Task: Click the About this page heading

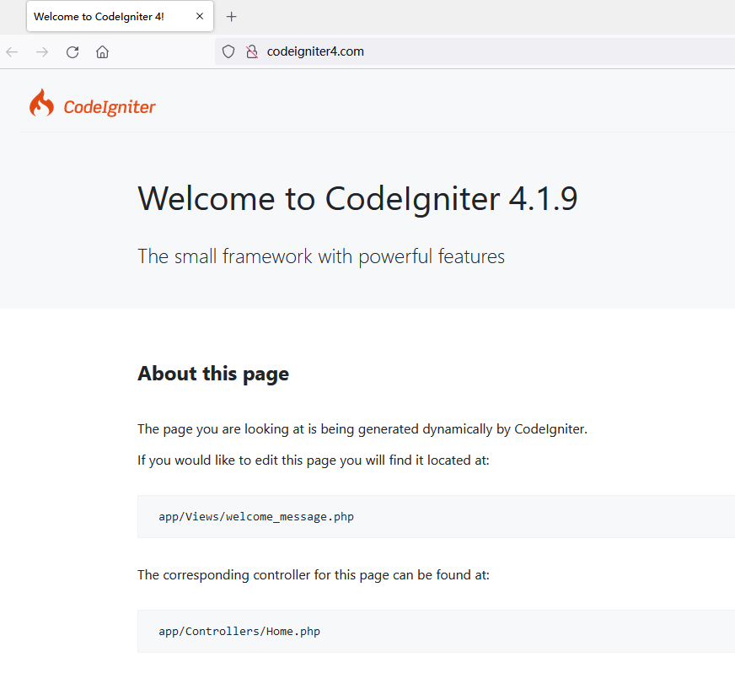Action: pos(213,374)
